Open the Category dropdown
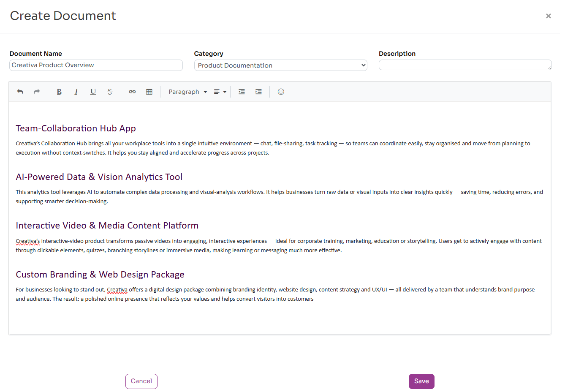Image resolution: width=565 pixels, height=392 pixels. [280, 65]
